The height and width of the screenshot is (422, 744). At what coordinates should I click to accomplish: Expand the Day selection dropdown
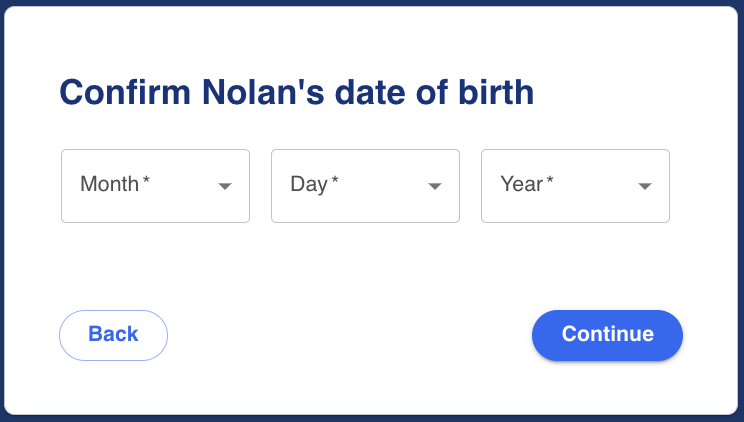[x=365, y=186]
